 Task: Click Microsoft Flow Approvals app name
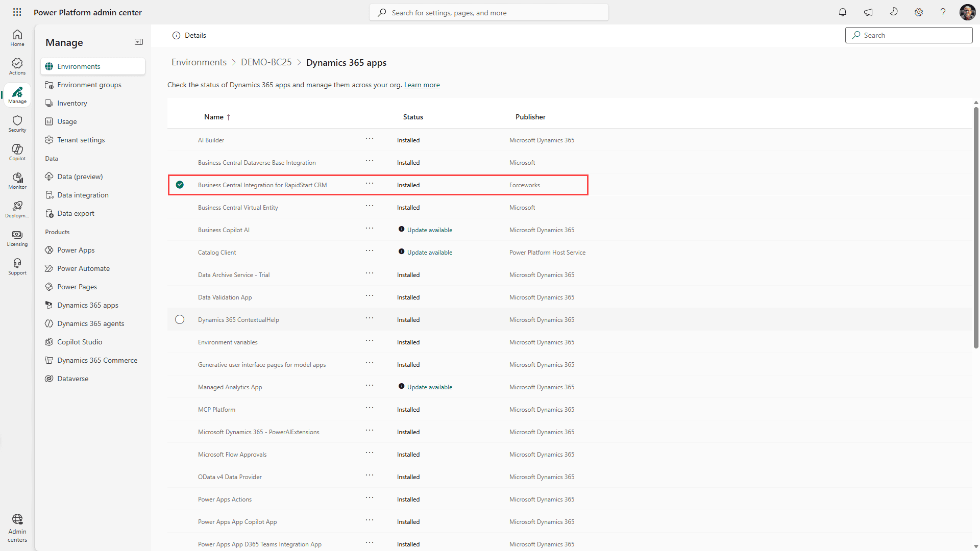click(x=232, y=455)
